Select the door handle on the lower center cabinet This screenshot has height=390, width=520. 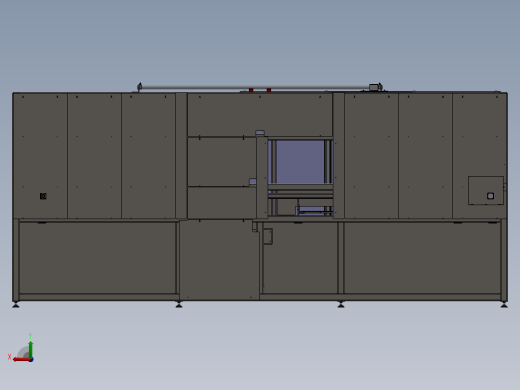268,236
